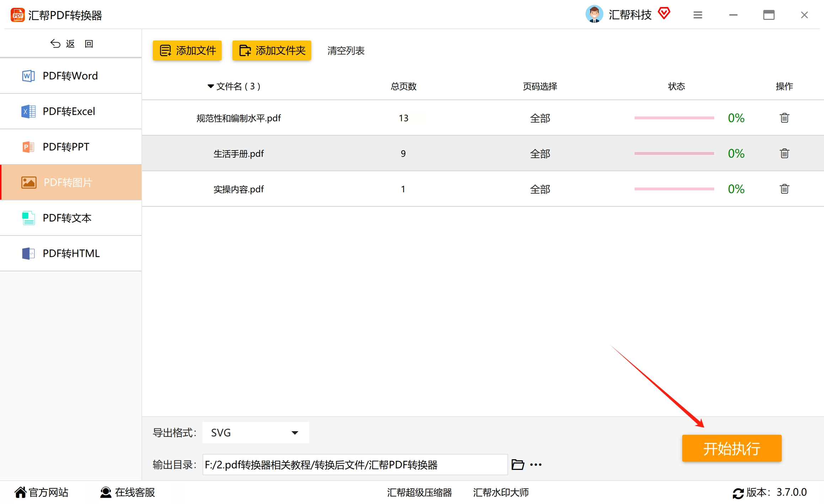Click the 添加文件 button
The width and height of the screenshot is (824, 504).
click(187, 50)
